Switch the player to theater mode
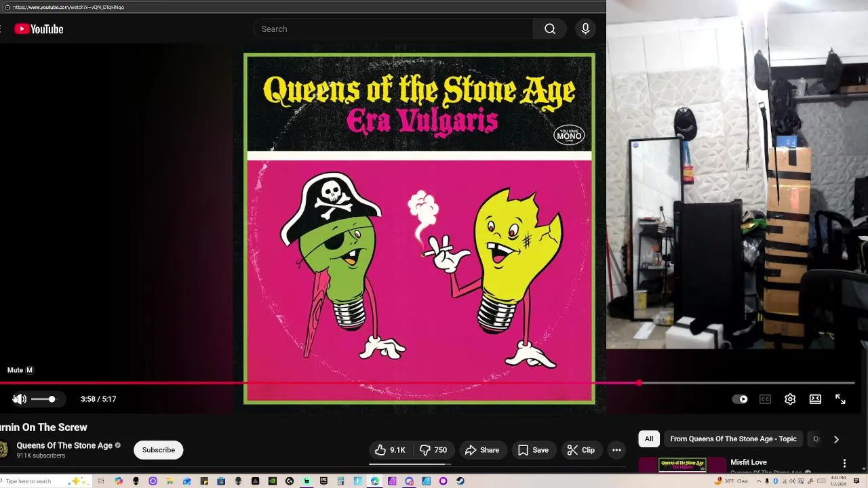868x488 pixels. point(815,399)
